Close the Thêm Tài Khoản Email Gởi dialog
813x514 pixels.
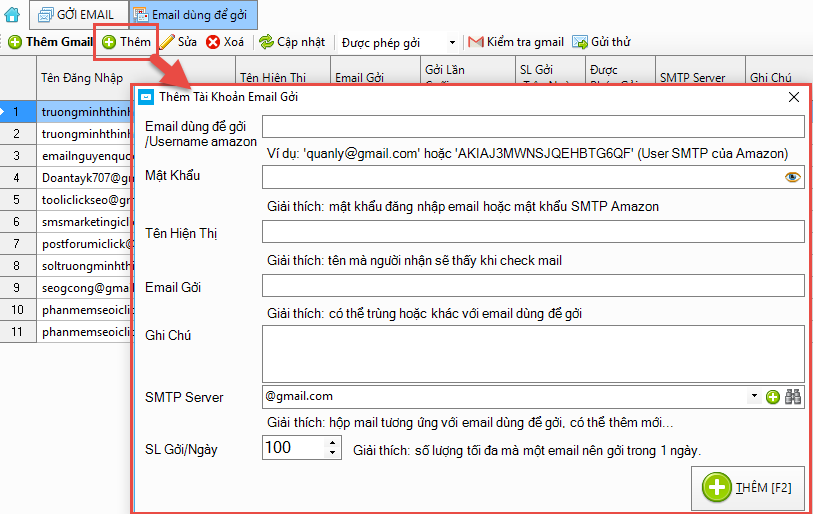click(793, 97)
